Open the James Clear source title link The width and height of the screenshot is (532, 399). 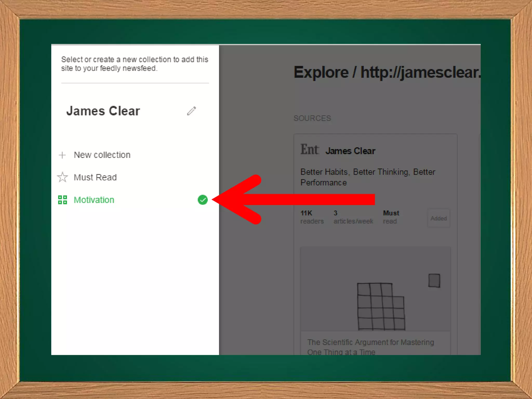click(x=350, y=151)
